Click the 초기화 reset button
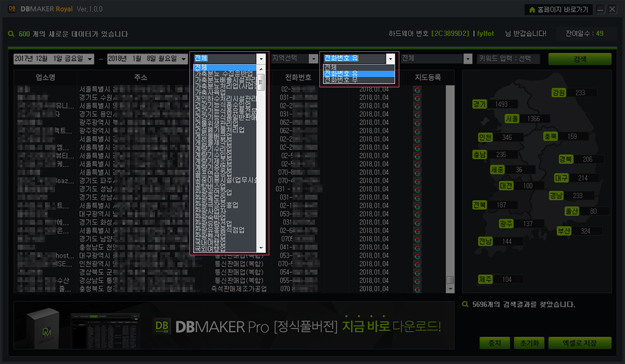 (529, 343)
